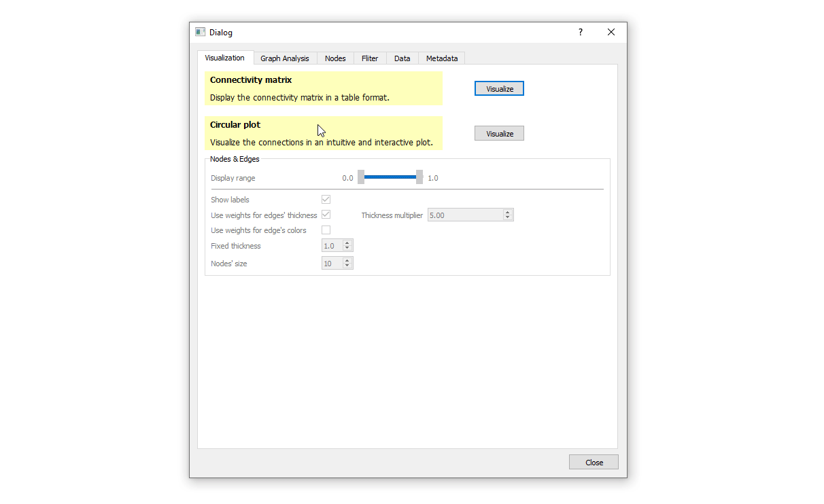Switch to the Graph Analysis tab
Viewport: 824px width, 504px height.
(284, 58)
